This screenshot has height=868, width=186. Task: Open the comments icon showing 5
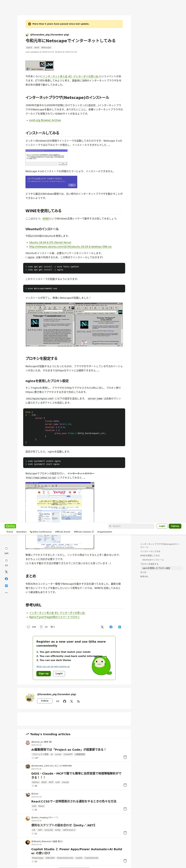pyautogui.click(x=52, y=627)
